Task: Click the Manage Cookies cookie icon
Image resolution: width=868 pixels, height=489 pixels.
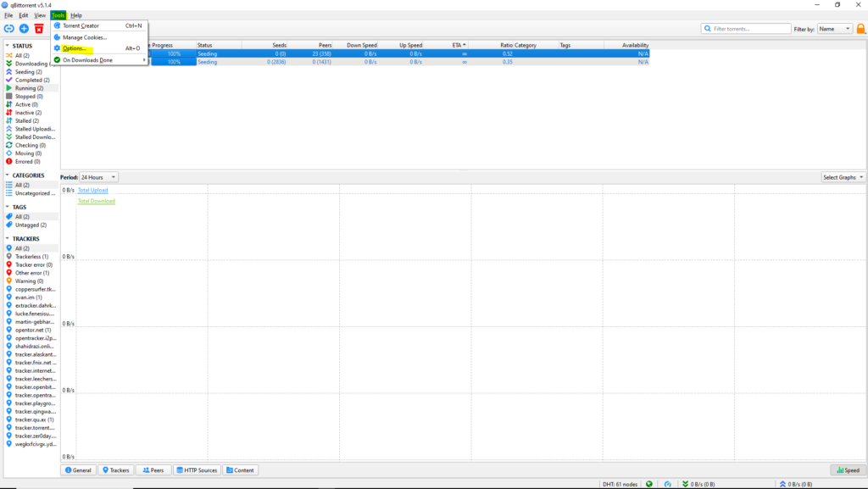Action: pos(57,37)
